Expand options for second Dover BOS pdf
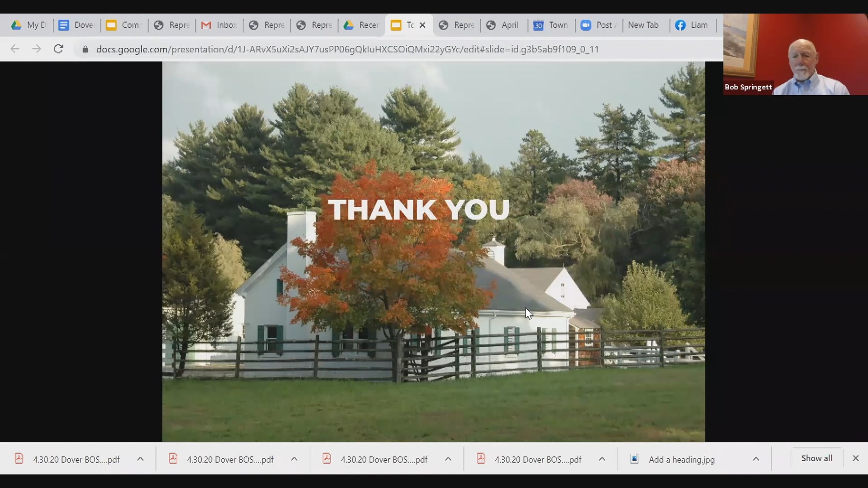The image size is (868, 488). pos(294,459)
